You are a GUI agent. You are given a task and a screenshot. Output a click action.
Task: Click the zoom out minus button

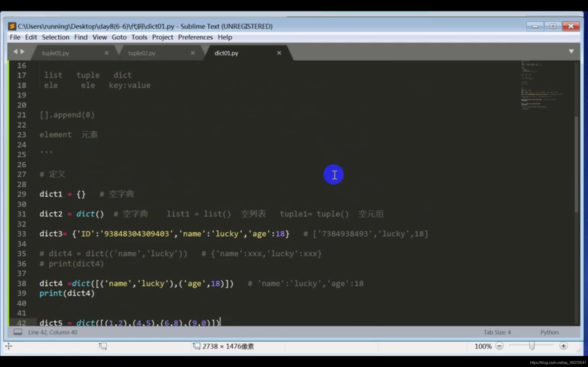pyautogui.click(x=499, y=346)
